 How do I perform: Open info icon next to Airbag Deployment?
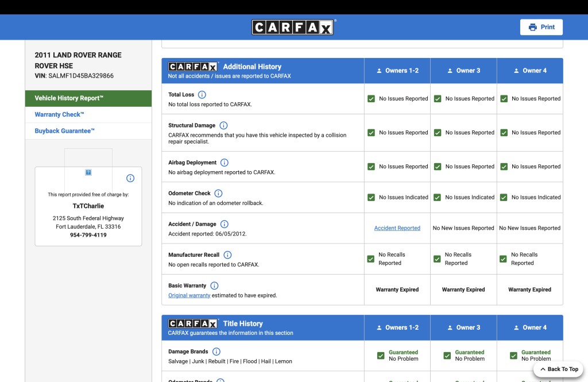pos(225,163)
